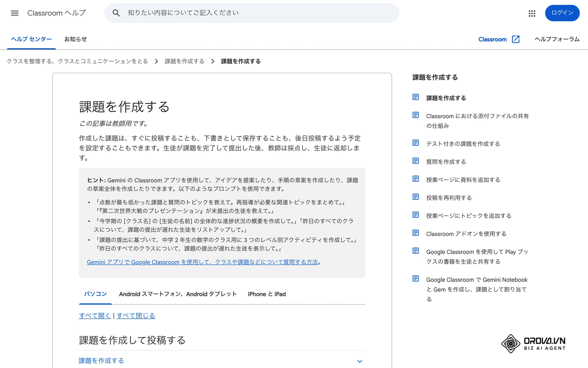This screenshot has height=368, width=588.
Task: Open sidebar article Classroom アドオンを使用する
Action: click(x=466, y=234)
